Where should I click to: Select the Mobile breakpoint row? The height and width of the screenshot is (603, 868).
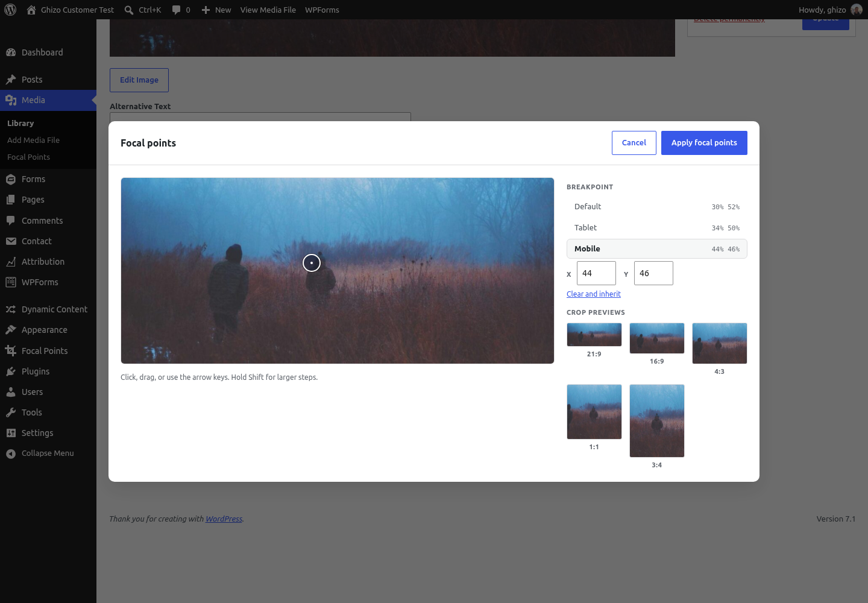pyautogui.click(x=657, y=249)
